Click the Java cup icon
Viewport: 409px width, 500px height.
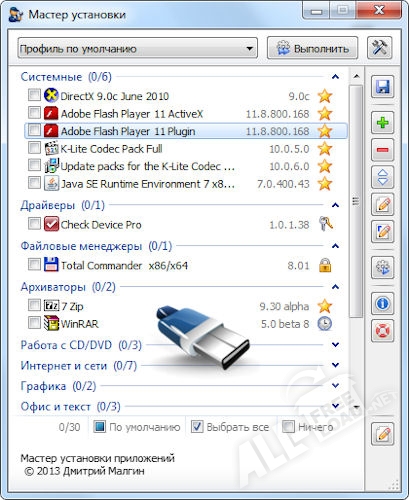click(51, 184)
